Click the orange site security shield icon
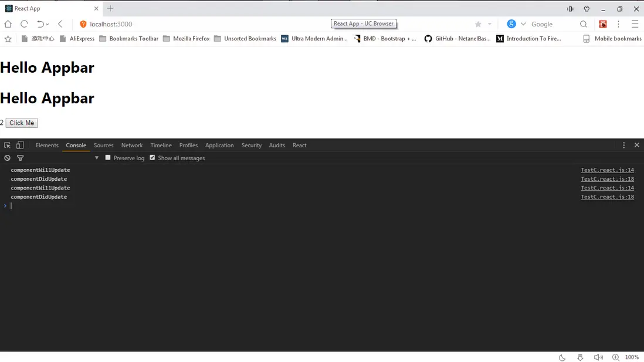This screenshot has height=362, width=644. (x=83, y=24)
